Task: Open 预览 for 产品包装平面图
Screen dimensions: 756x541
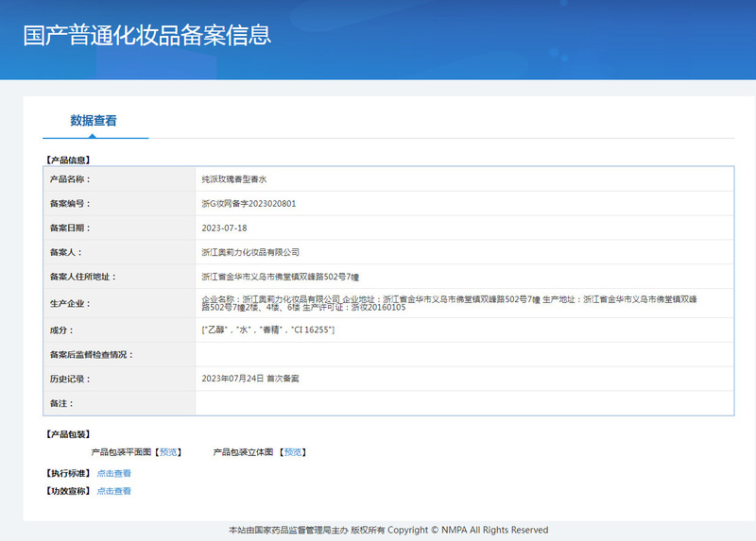Action: click(x=169, y=452)
